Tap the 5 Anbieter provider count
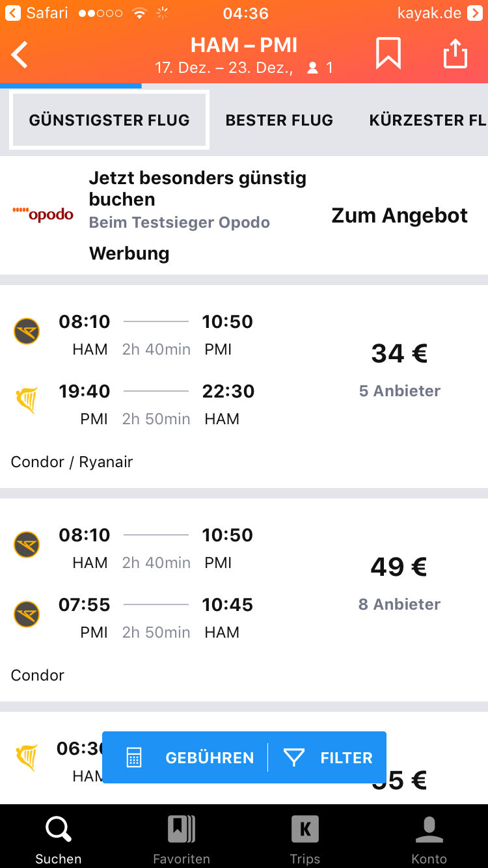488x868 pixels. pyautogui.click(x=400, y=391)
